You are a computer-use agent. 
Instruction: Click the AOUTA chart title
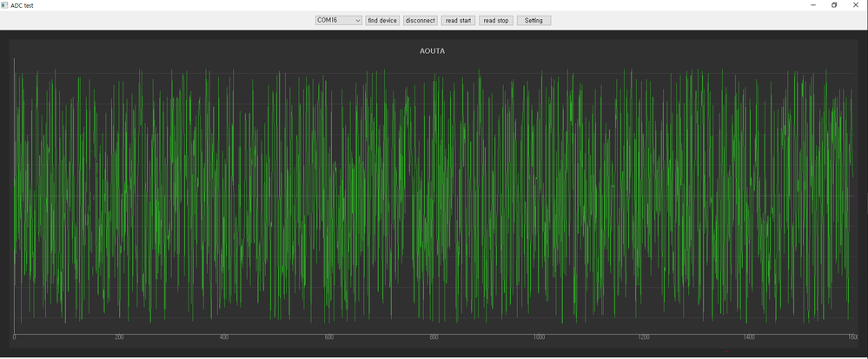(433, 51)
